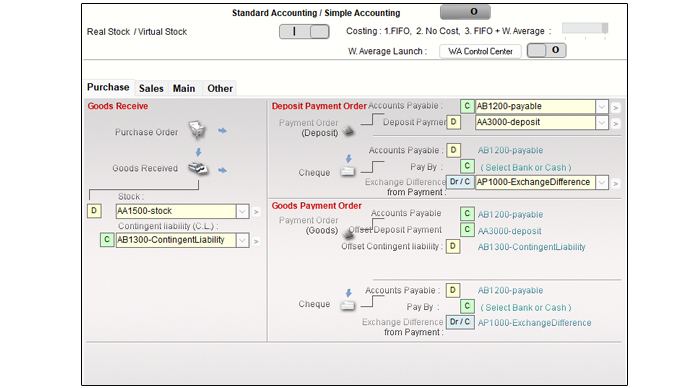Click the Dr / C marker beside AP1000-ExchangeDifference field
The image size is (700, 388).
(x=460, y=182)
